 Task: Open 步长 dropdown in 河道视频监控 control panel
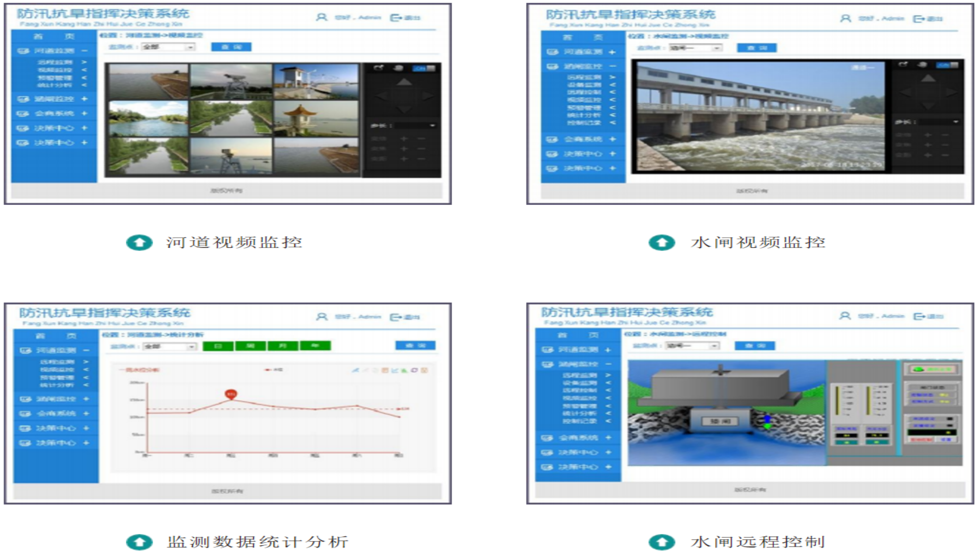pyautogui.click(x=415, y=126)
